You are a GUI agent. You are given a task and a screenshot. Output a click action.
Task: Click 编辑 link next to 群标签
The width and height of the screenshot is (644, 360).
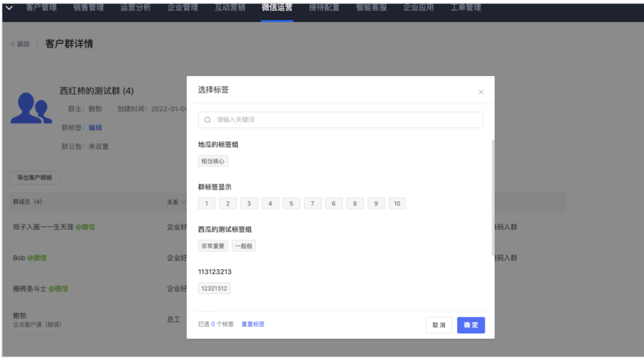95,127
